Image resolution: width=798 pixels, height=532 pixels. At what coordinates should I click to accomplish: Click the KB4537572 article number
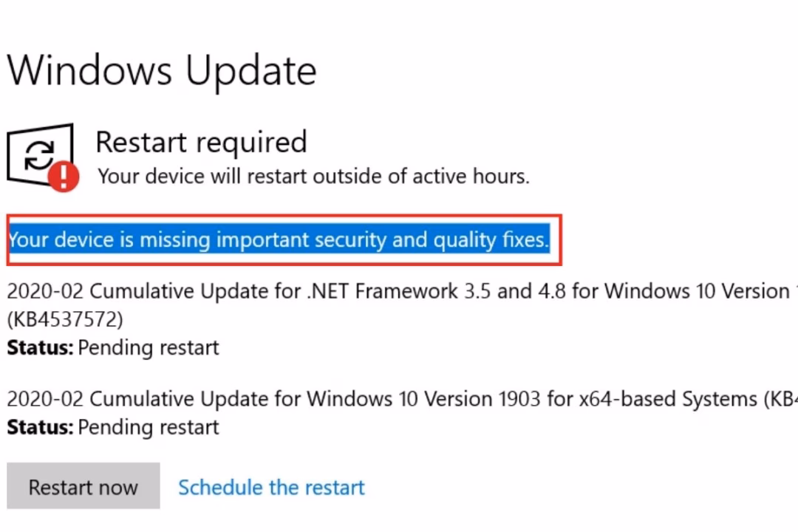coord(65,319)
